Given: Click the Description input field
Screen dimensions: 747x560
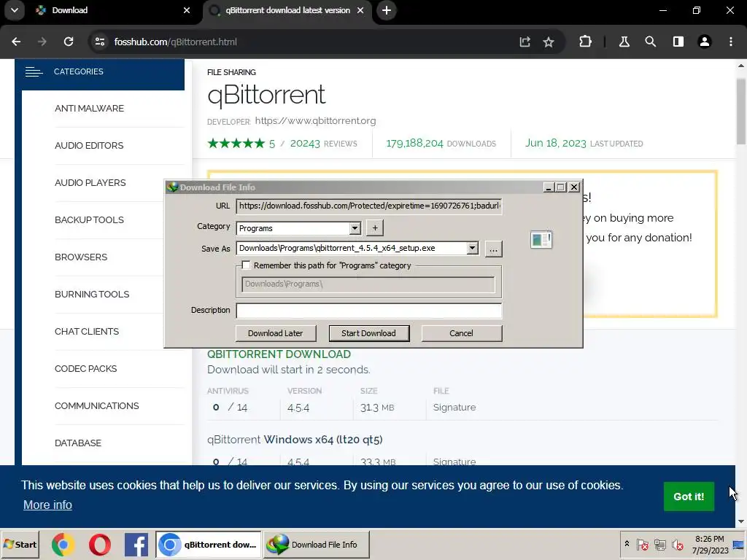Looking at the screenshot, I should 368,311.
